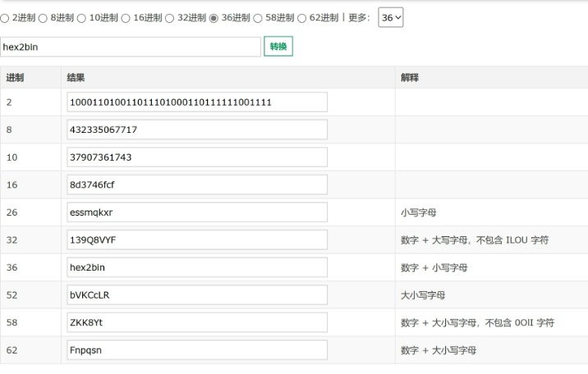Image resolution: width=588 pixels, height=374 pixels.
Task: Focus the base 32 result 139Q8VYF
Action: (x=197, y=239)
